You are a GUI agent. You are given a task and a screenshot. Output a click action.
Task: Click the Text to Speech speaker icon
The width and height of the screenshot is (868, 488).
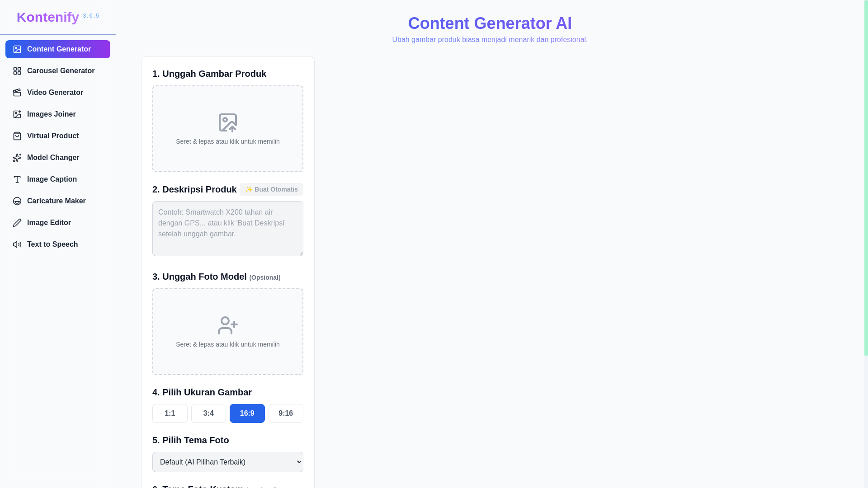click(17, 244)
